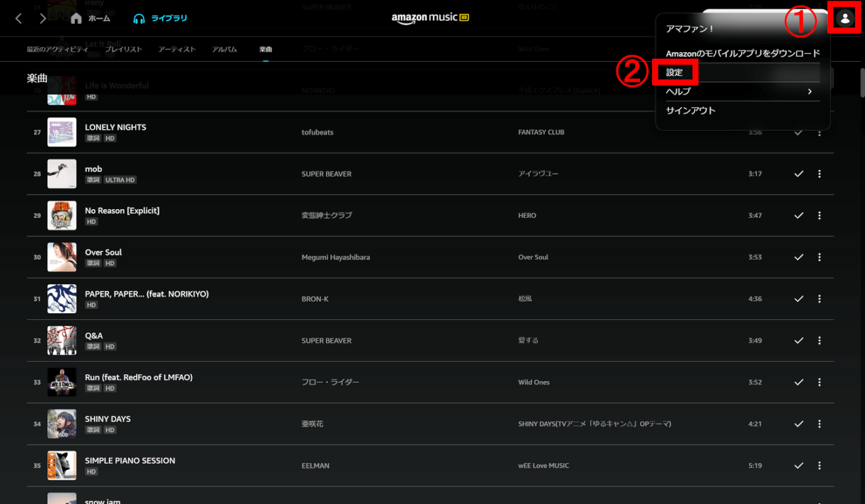Toggle library checkmark for Q&A
The width and height of the screenshot is (865, 504).
pyautogui.click(x=799, y=340)
